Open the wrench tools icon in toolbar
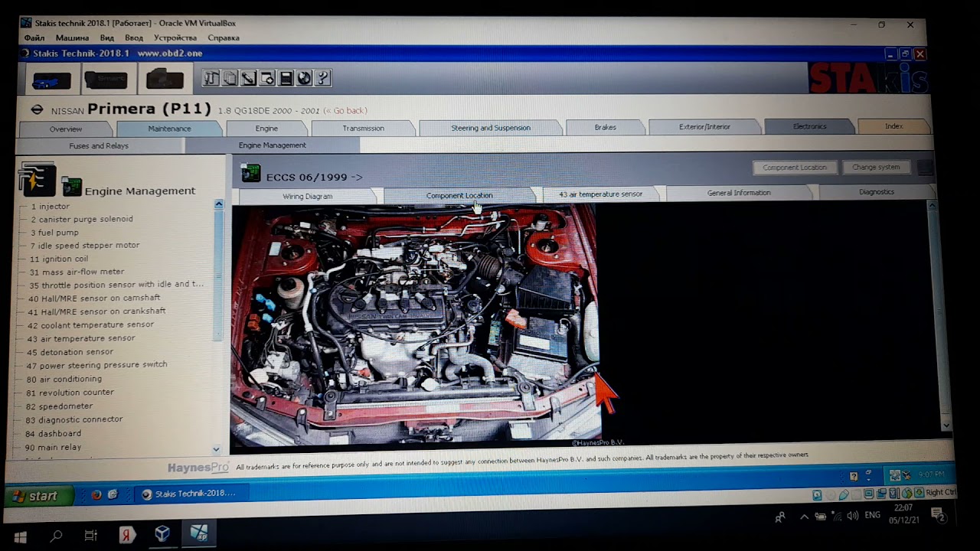This screenshot has width=980, height=551. [211, 78]
